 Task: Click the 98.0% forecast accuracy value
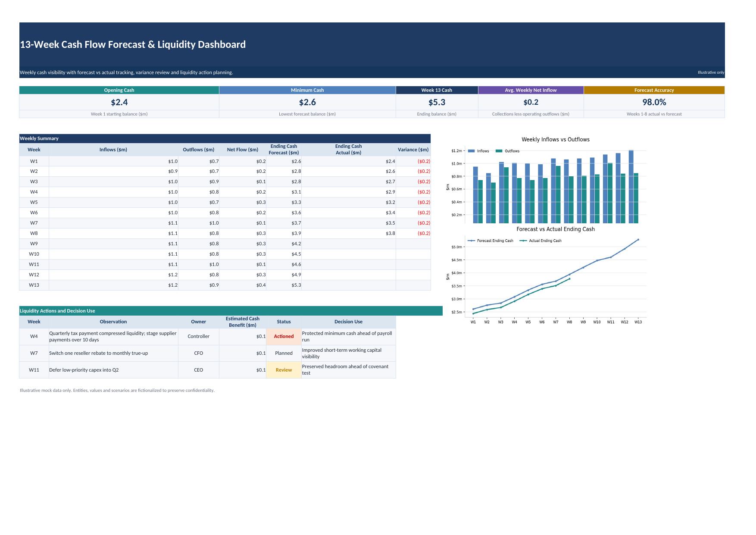click(x=654, y=102)
